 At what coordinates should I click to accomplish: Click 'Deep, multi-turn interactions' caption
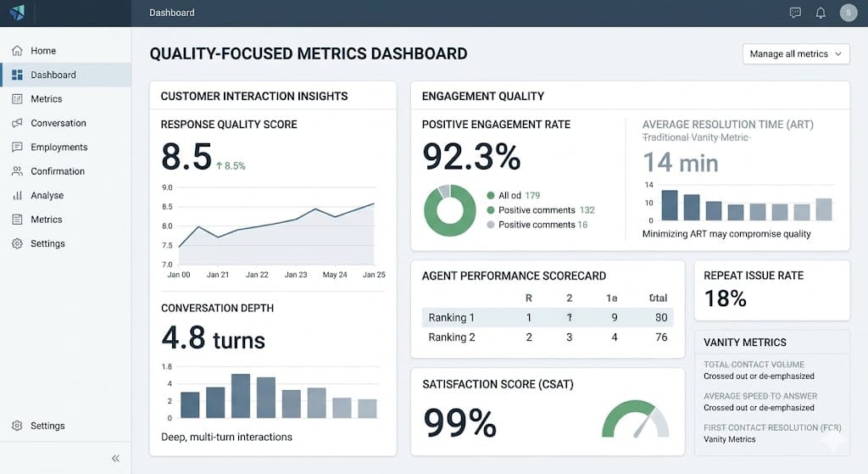[226, 437]
